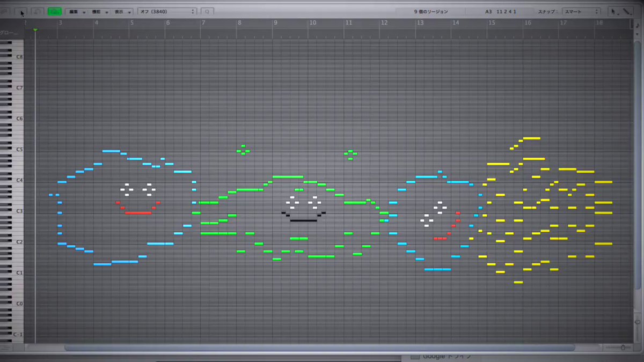Open the 表示 (View) menu
The width and height of the screenshot is (644, 362).
point(122,11)
